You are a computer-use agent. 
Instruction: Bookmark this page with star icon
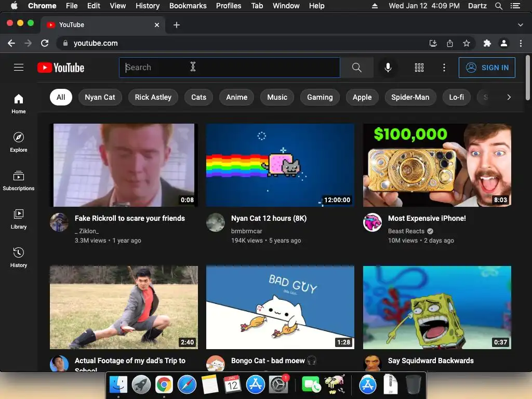click(467, 43)
